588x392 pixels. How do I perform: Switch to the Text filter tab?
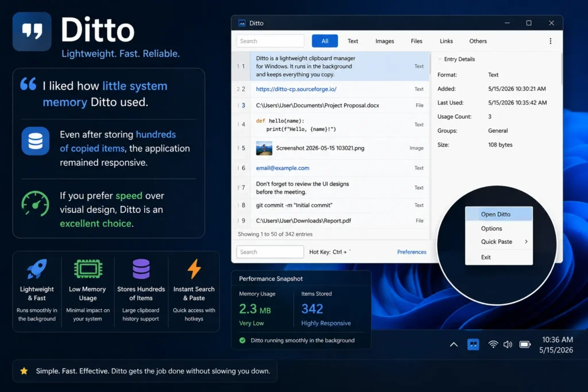353,41
